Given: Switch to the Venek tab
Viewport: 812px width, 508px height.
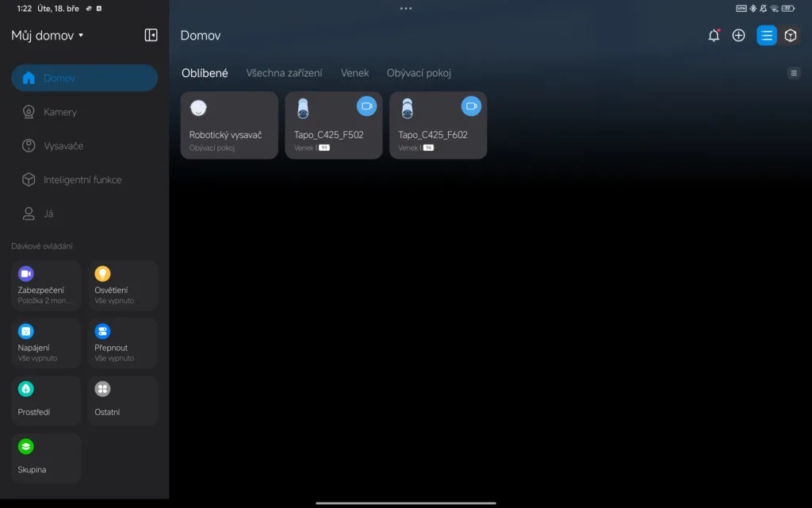Looking at the screenshot, I should tap(354, 73).
